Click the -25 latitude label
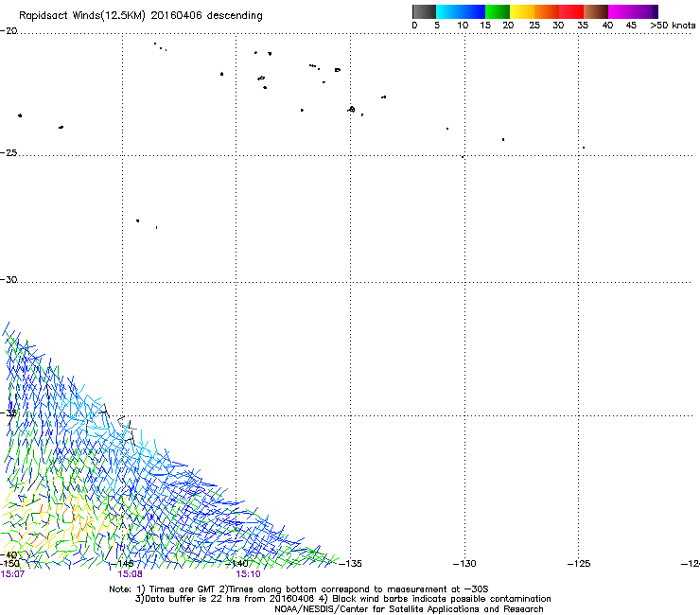Viewport: 700px width, 615px height. 9,152
